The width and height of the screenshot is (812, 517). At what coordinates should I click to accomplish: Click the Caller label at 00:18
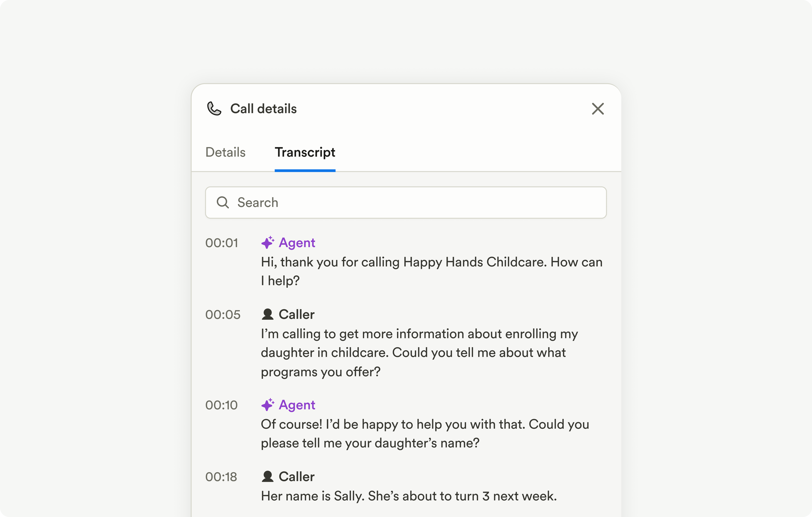coord(296,476)
